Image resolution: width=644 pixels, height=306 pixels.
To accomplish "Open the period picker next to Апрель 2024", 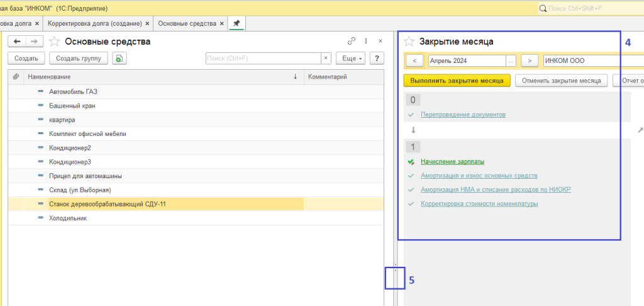I will tap(511, 60).
